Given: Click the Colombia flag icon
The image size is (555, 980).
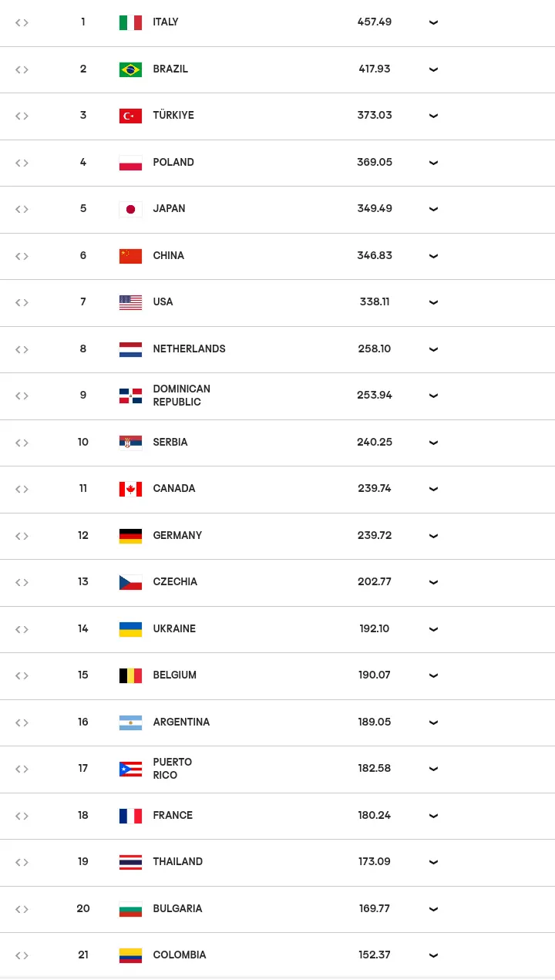Looking at the screenshot, I should pyautogui.click(x=130, y=955).
